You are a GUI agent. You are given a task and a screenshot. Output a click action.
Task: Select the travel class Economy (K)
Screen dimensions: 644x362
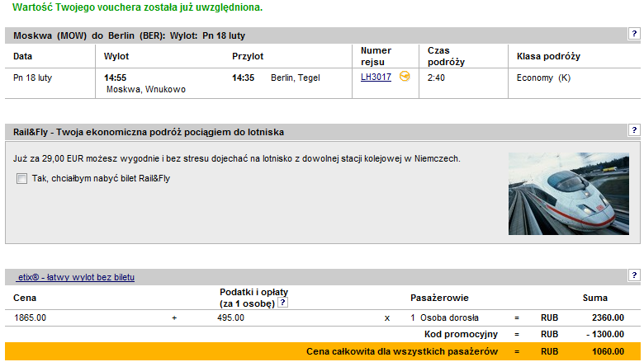click(543, 78)
